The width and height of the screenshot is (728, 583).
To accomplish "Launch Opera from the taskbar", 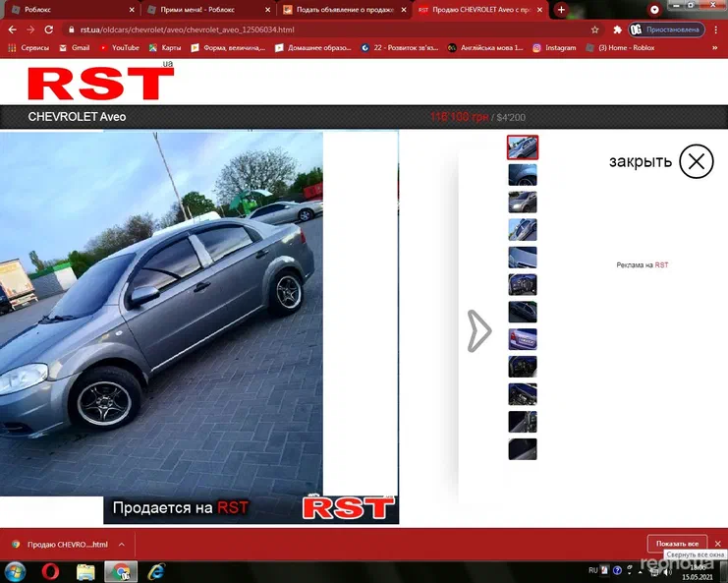I will click(x=50, y=572).
